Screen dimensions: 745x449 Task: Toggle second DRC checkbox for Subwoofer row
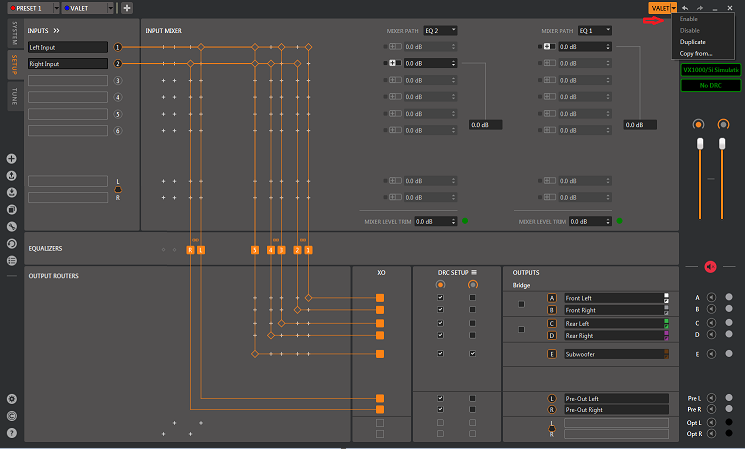tap(472, 353)
